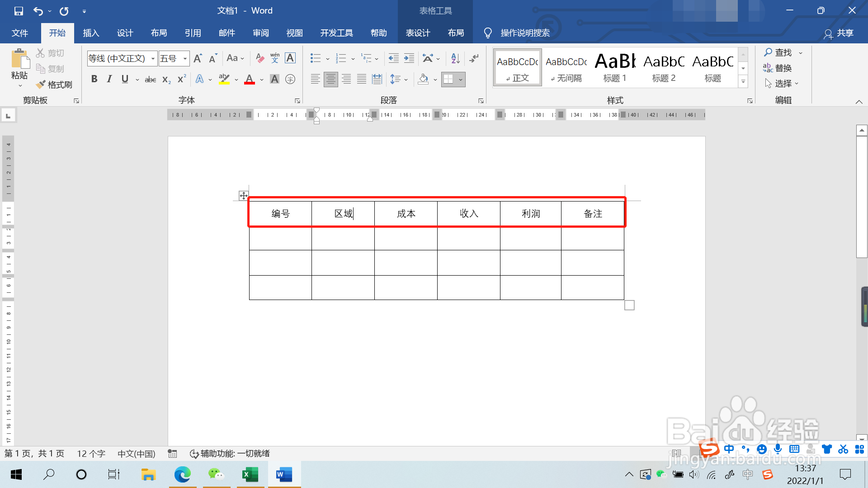Apply bullet list formatting

pos(316,58)
